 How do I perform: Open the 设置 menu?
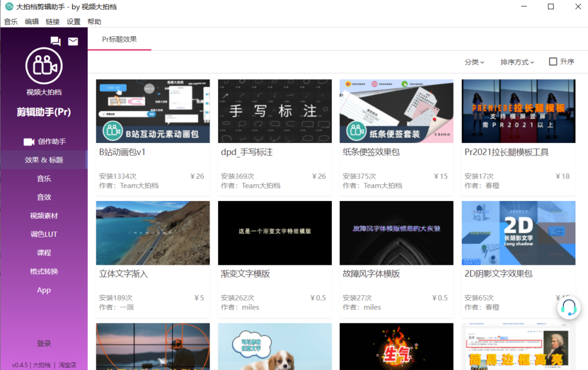coord(73,21)
